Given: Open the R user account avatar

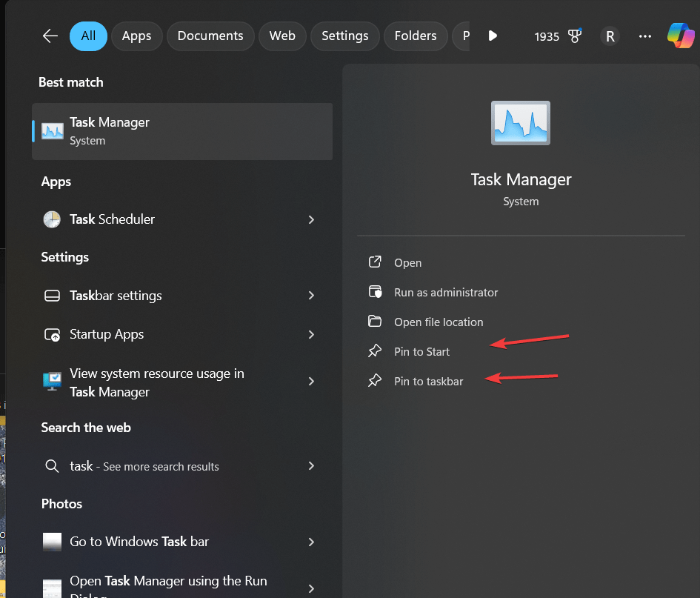Looking at the screenshot, I should tap(610, 36).
